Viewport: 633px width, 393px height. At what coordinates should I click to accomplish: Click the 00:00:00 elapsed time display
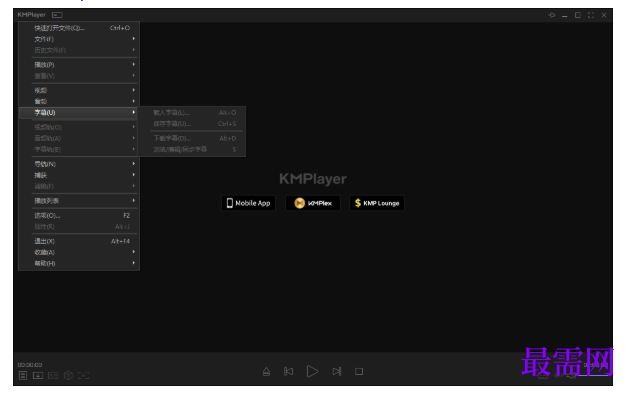30,365
